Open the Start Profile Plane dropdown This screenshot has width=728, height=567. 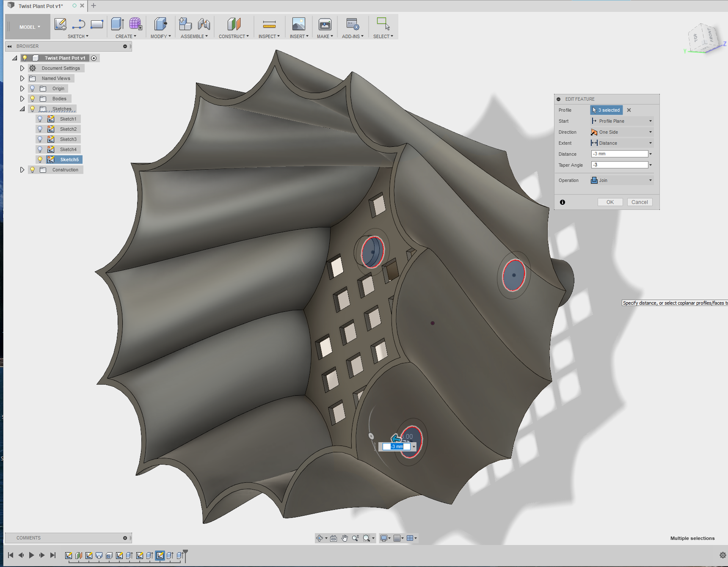(622, 121)
